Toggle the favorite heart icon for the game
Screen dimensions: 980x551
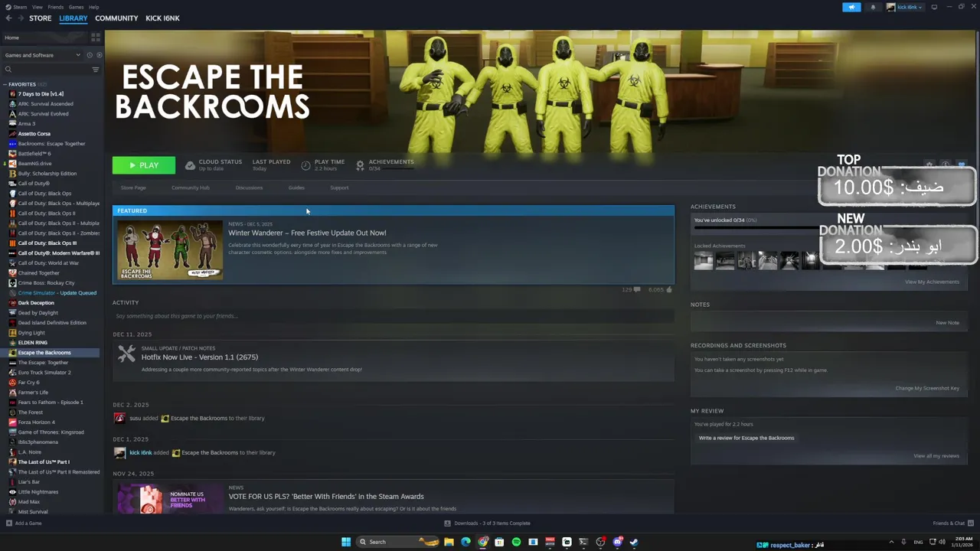(962, 165)
